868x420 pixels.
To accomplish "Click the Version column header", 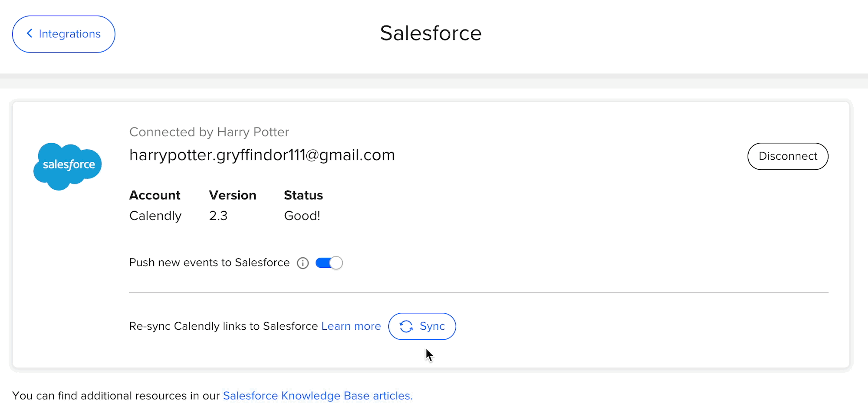I will tap(233, 195).
